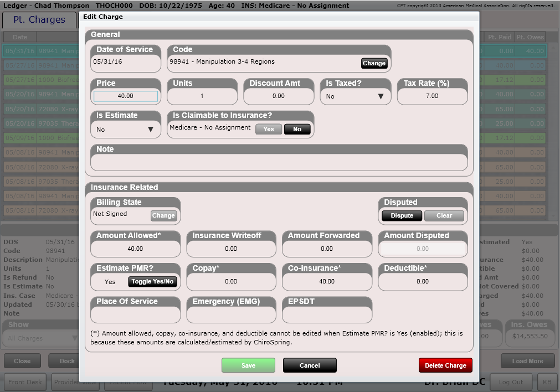Log out of the application

pos(511,381)
